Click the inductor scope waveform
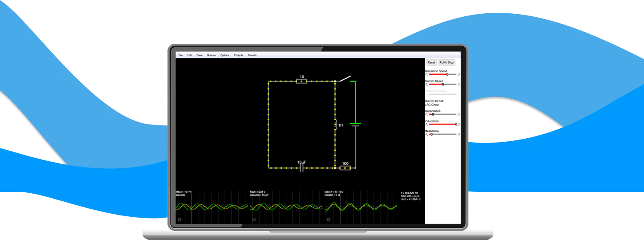This screenshot has width=644, height=240. click(x=212, y=207)
